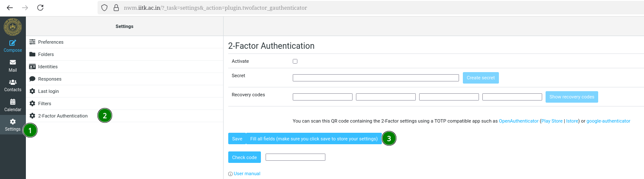Click the browser reload icon

click(40, 8)
